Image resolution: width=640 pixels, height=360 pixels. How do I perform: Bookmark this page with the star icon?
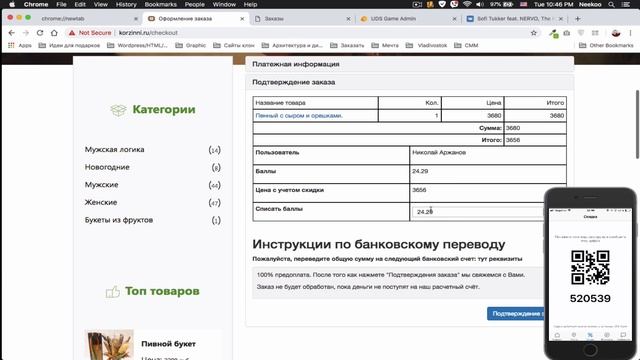[x=533, y=33]
